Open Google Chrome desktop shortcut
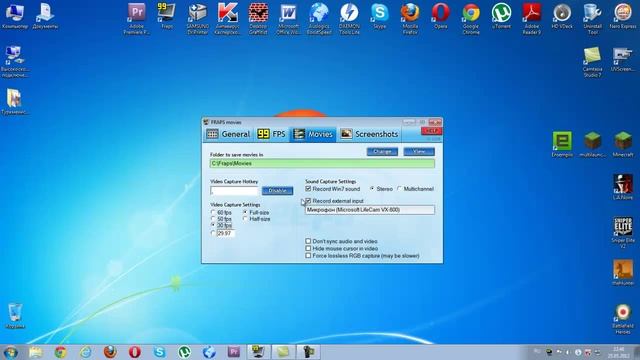The image size is (640, 360). click(471, 18)
